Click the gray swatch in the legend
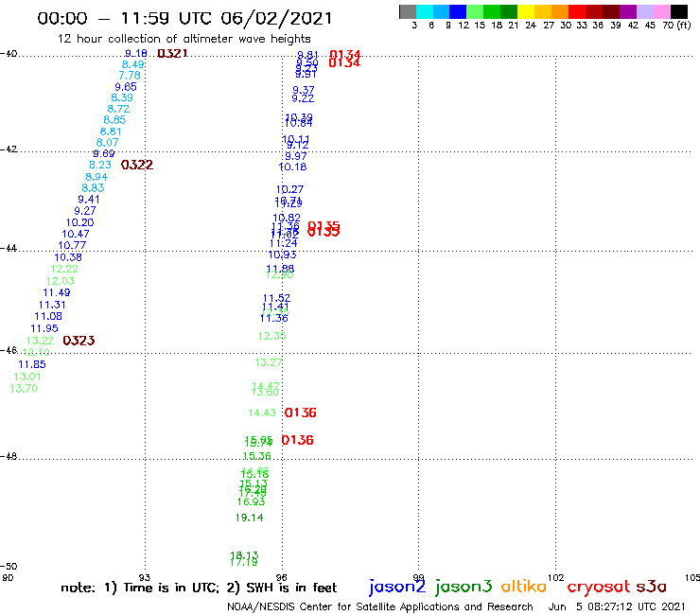The width and height of the screenshot is (700, 615). [408, 11]
